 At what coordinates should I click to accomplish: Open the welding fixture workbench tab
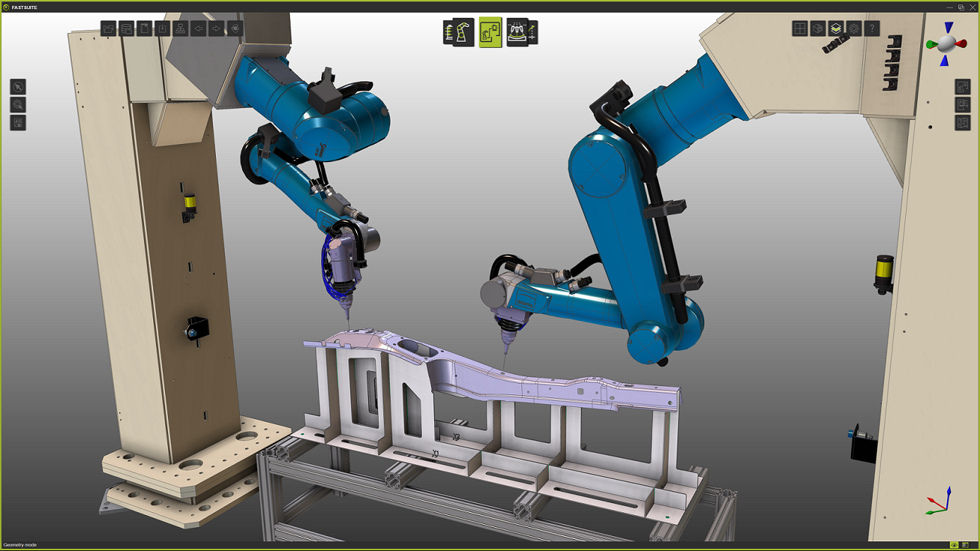522,33
